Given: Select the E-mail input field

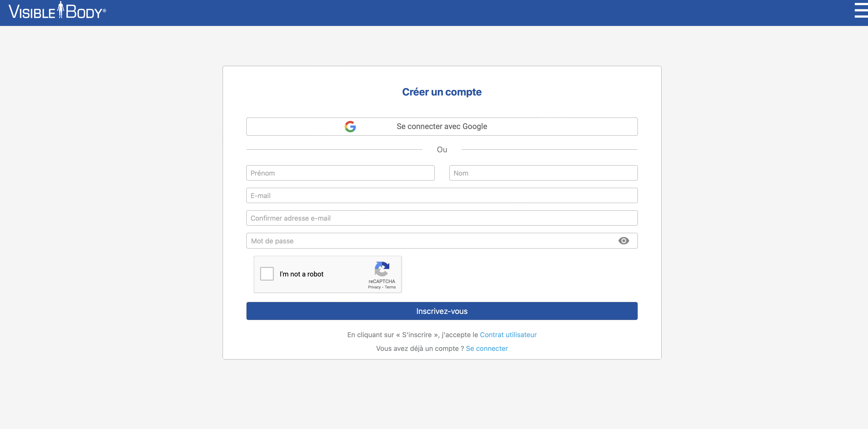Looking at the screenshot, I should 442,195.
